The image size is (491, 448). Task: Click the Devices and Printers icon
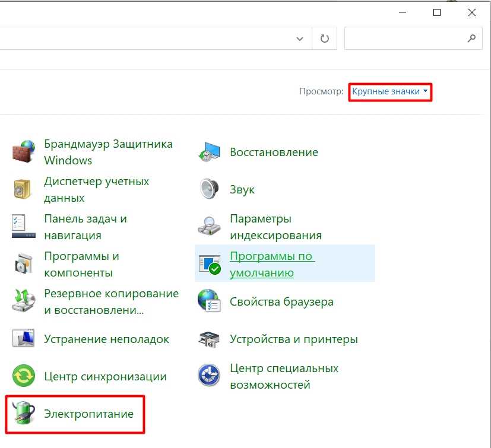tap(209, 339)
